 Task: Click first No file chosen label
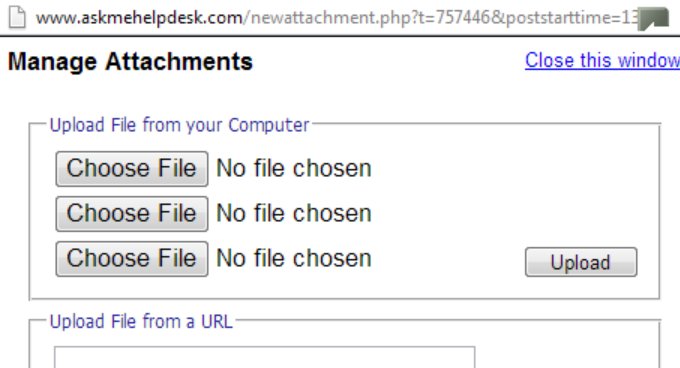294,168
